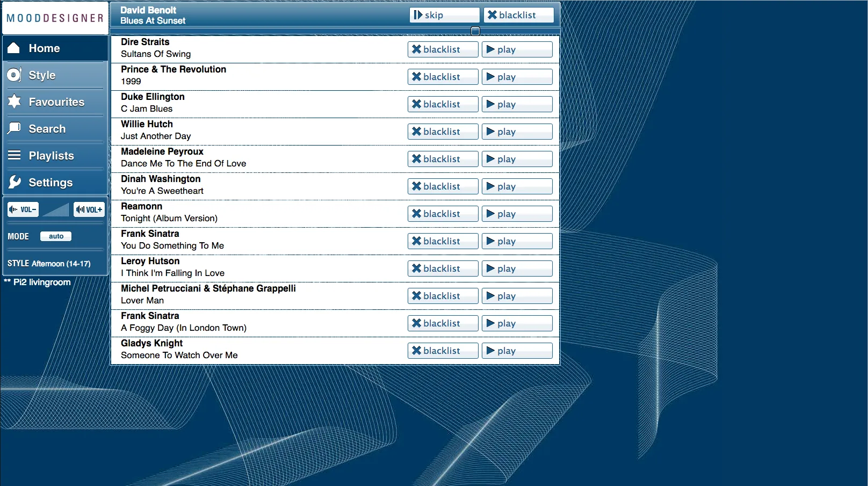Blacklist the playing track Blues At Sunset
868x486 pixels.
[x=519, y=15]
